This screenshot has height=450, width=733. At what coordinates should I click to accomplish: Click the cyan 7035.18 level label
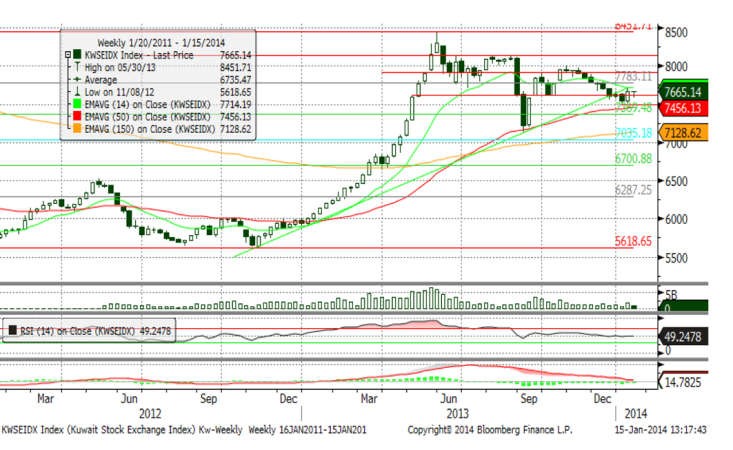point(633,133)
